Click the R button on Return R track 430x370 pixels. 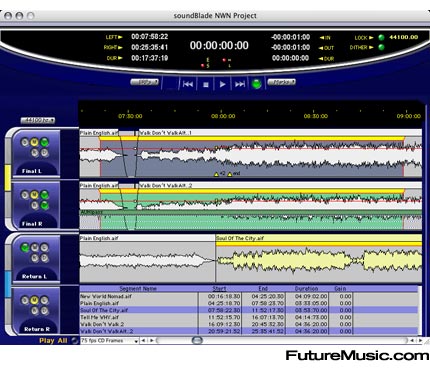35,311
